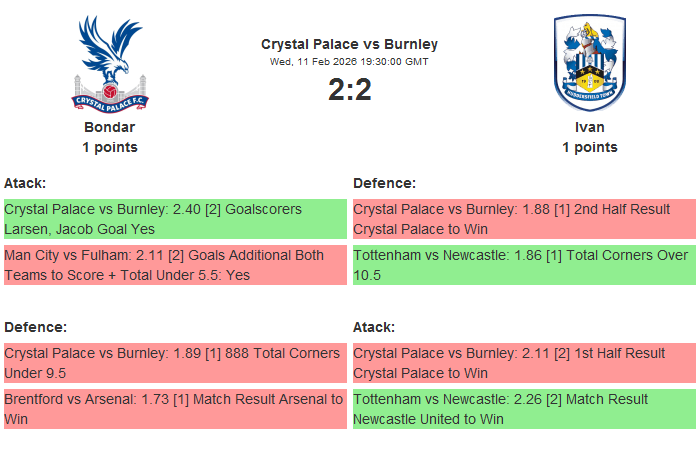The height and width of the screenshot is (460, 700).
Task: Click the 2:2 match score
Action: [350, 89]
